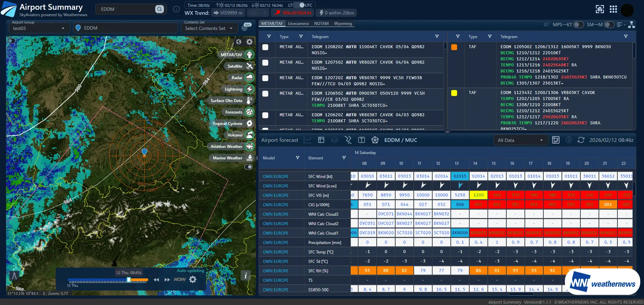
Task: Expand the Select Contents Set dropdown
Action: [x=209, y=28]
